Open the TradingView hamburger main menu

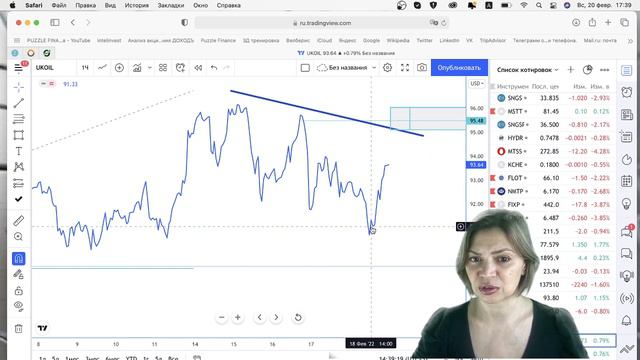click(19, 68)
